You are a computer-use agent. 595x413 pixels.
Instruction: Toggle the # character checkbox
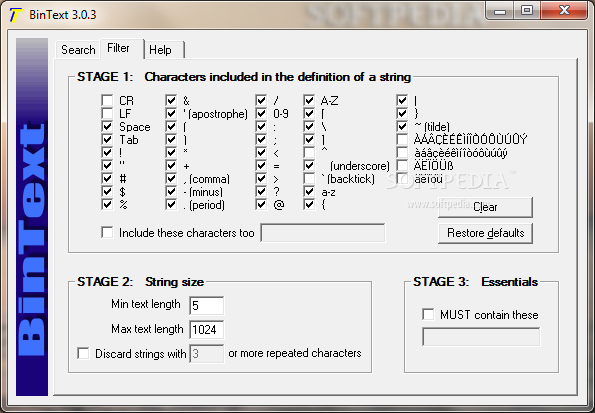pyautogui.click(x=107, y=178)
